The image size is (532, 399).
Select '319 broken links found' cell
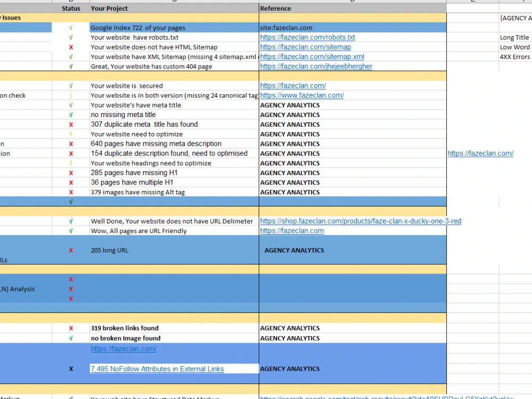pyautogui.click(x=174, y=328)
